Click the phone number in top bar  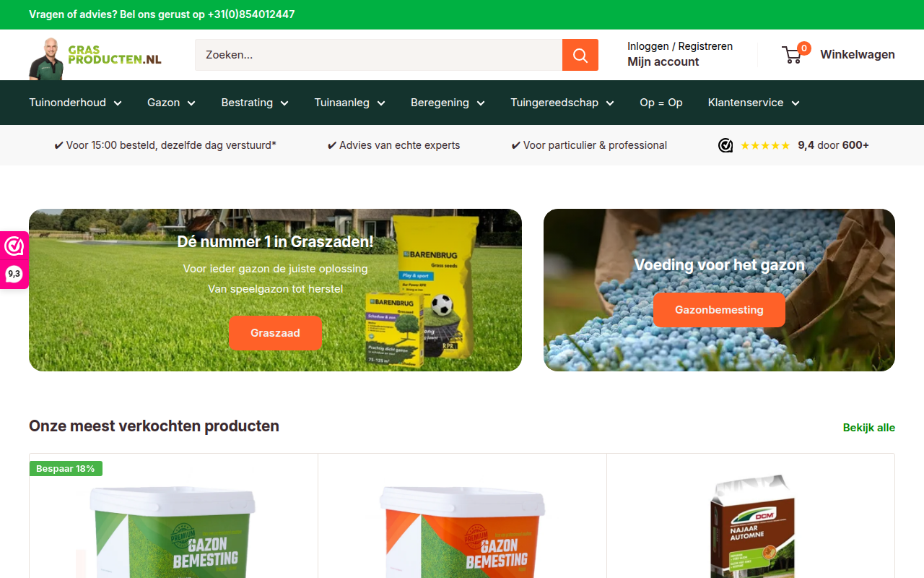[x=251, y=14]
